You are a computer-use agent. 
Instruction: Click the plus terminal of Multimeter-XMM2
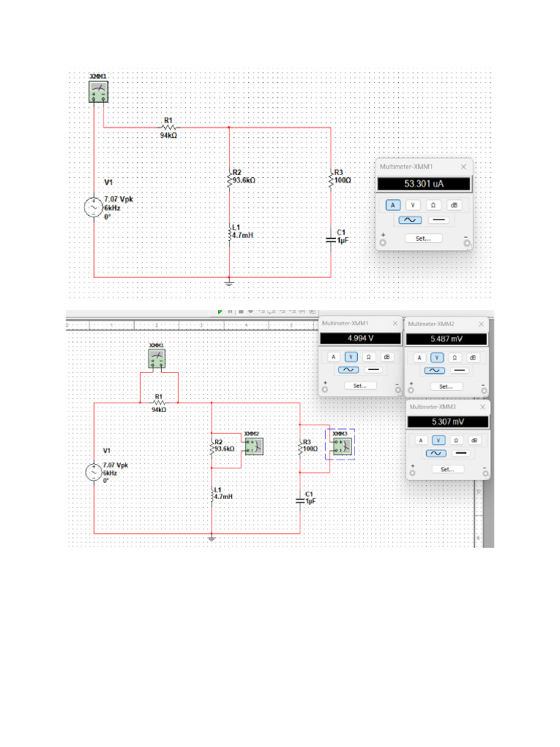411,390
